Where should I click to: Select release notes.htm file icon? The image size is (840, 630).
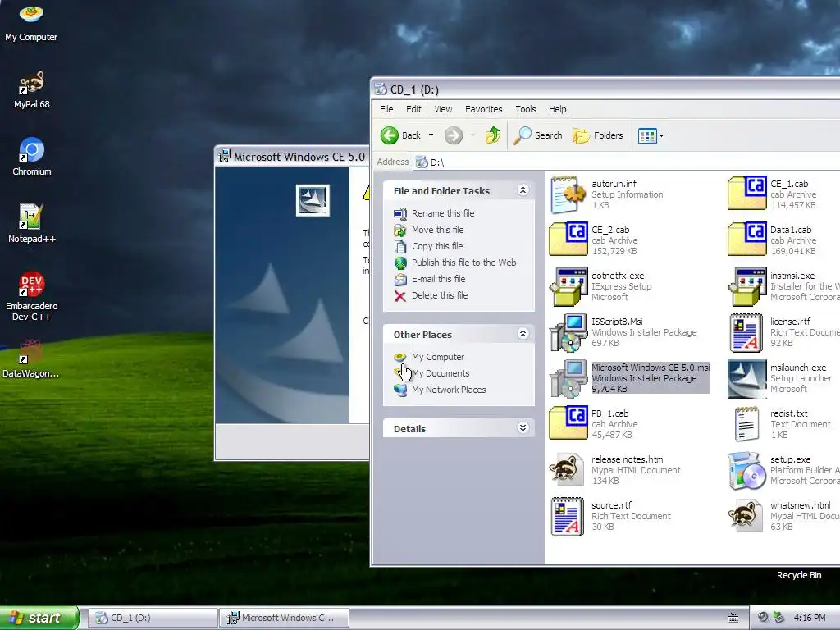pyautogui.click(x=568, y=470)
